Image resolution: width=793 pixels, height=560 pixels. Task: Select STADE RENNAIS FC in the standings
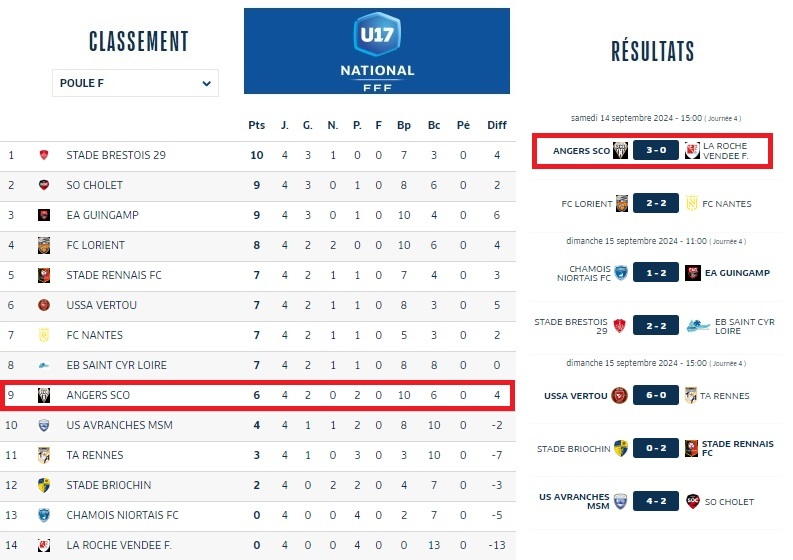point(114,275)
